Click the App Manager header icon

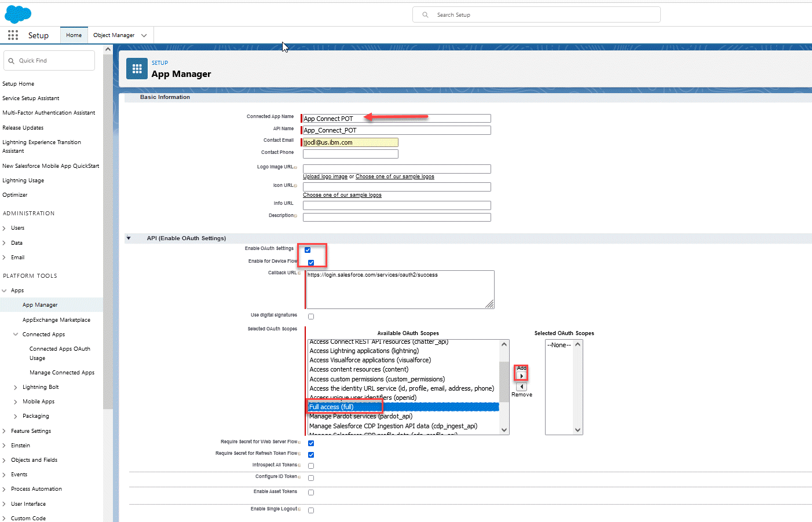coord(137,69)
